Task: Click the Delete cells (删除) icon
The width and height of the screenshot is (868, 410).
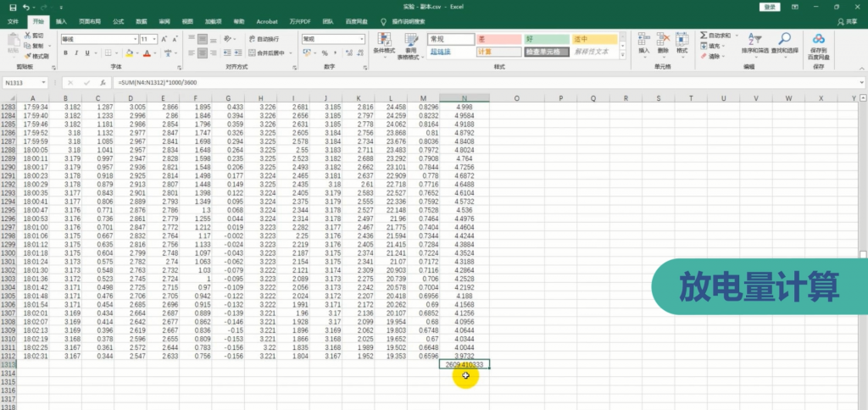Action: [663, 39]
